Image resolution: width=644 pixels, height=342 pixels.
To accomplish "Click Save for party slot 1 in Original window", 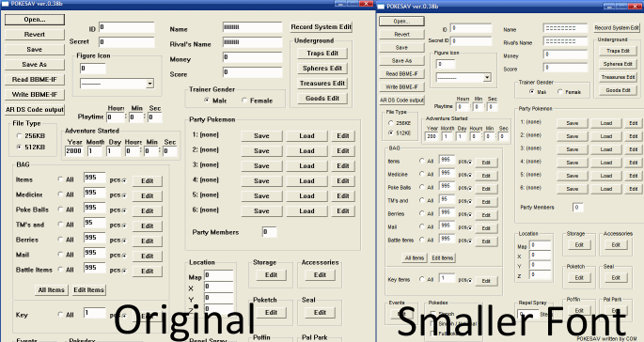I will coord(261,136).
